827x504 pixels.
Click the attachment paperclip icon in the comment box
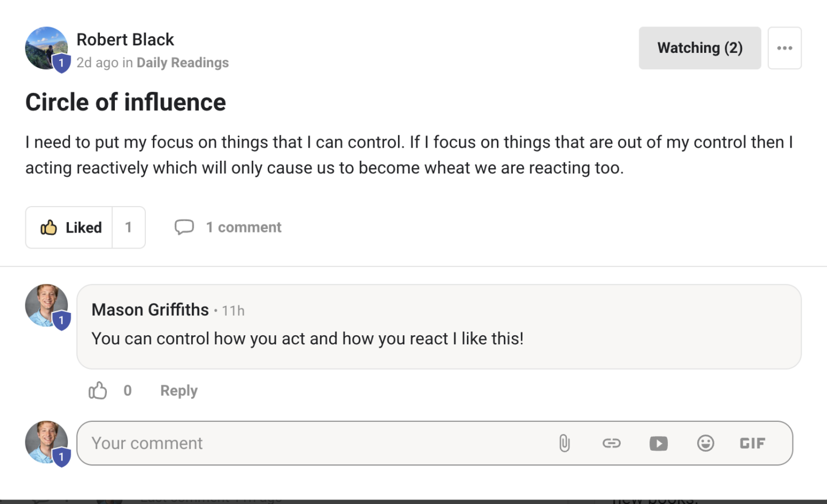[x=565, y=443]
